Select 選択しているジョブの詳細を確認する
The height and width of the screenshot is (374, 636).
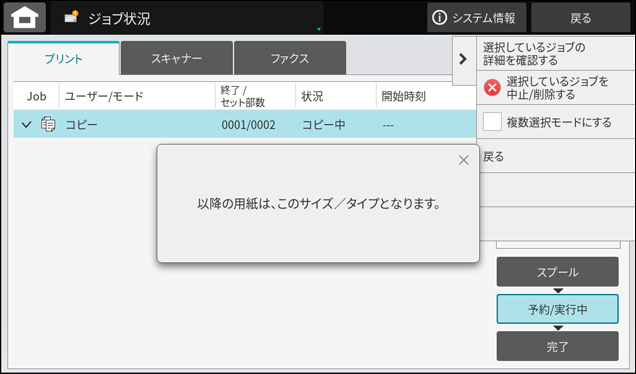point(556,54)
